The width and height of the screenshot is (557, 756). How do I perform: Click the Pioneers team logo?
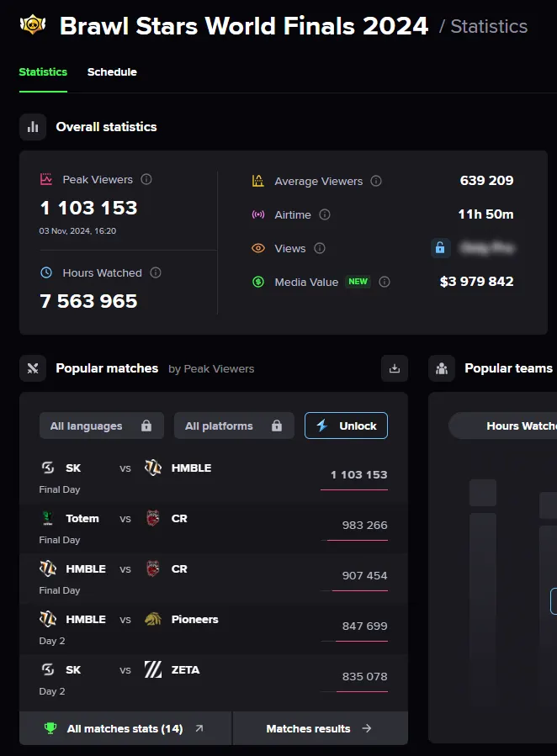[154, 619]
